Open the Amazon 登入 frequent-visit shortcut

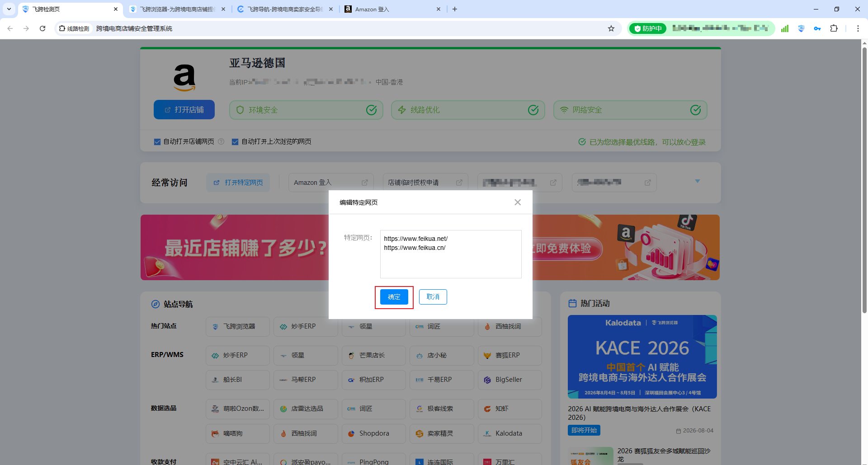point(331,183)
